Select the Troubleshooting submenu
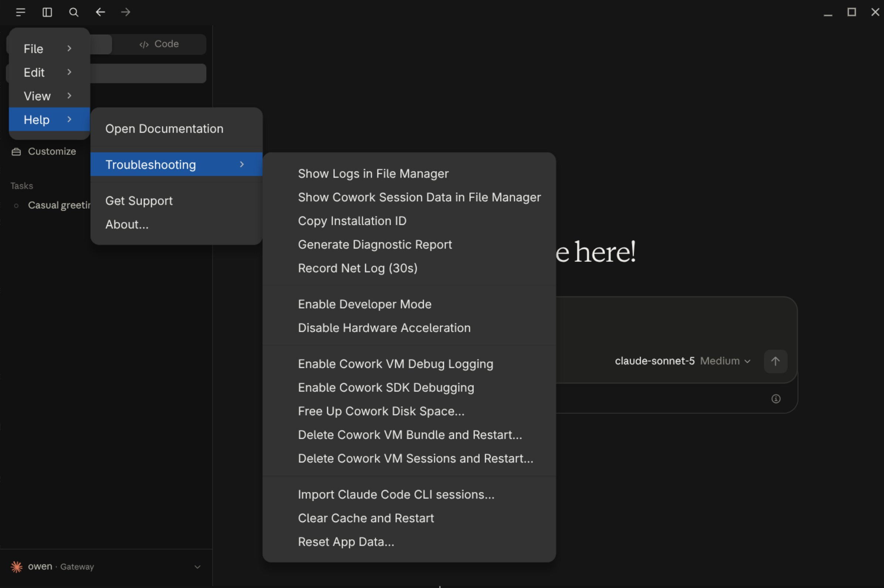The height and width of the screenshot is (588, 884). click(x=176, y=164)
